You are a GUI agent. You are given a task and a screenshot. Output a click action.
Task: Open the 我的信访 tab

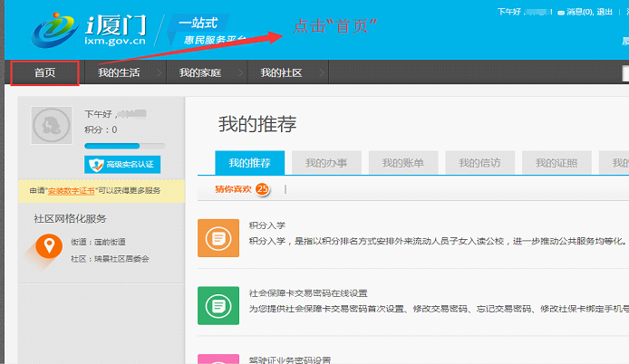(479, 163)
